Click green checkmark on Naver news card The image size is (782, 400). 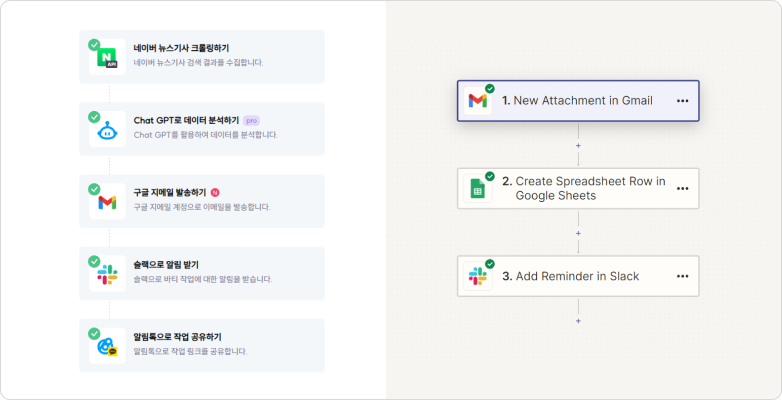94,45
